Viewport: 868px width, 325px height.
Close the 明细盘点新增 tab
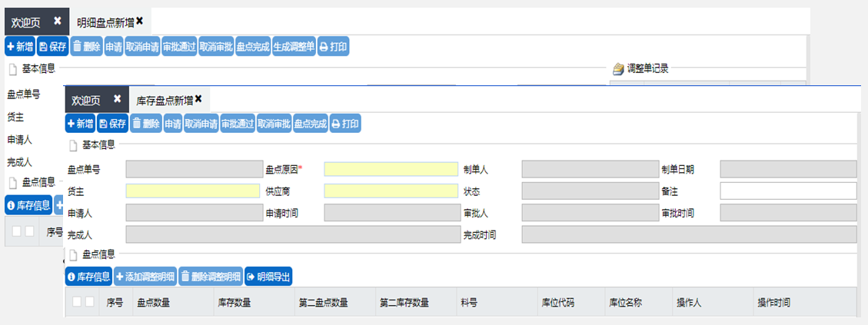(x=139, y=21)
